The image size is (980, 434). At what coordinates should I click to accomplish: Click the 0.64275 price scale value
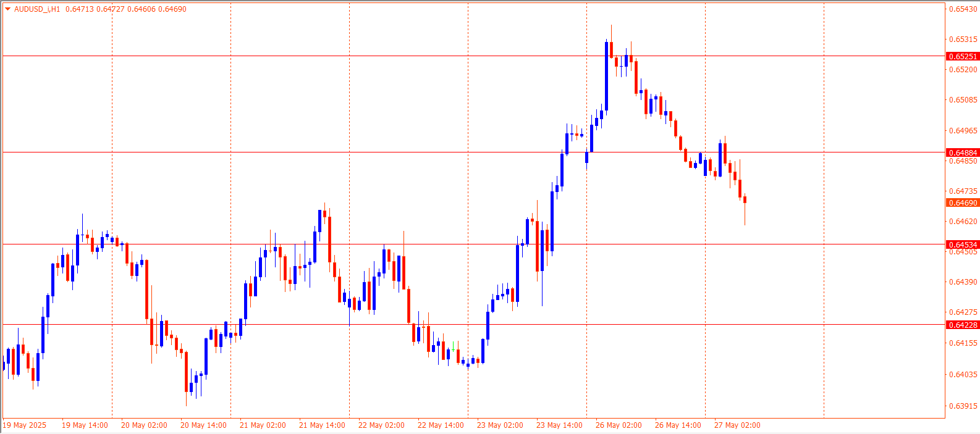click(963, 312)
